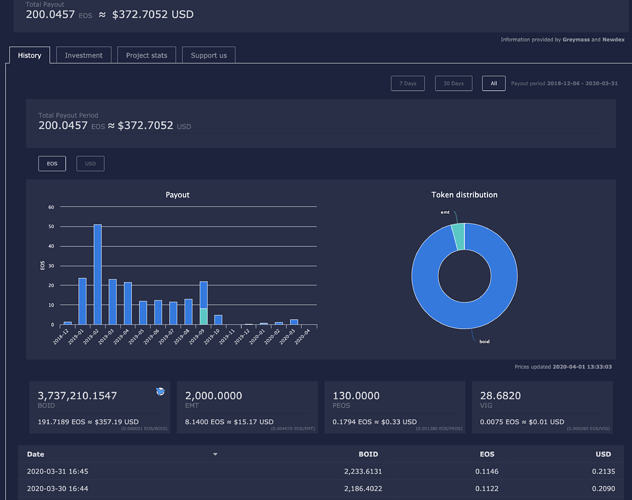Select the 2020-03-30 16:44 row date
The width and height of the screenshot is (632, 500).
(57, 489)
